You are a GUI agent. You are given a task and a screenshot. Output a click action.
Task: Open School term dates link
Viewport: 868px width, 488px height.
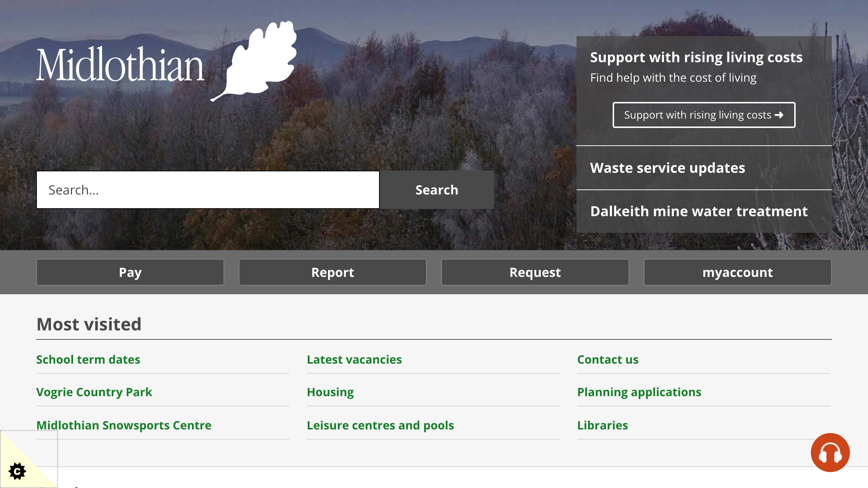[88, 360]
